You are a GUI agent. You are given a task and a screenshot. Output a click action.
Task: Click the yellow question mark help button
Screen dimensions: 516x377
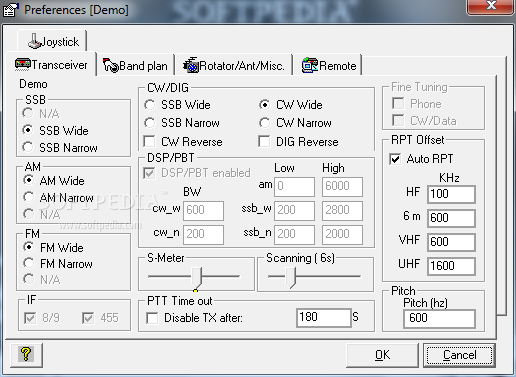click(x=26, y=355)
